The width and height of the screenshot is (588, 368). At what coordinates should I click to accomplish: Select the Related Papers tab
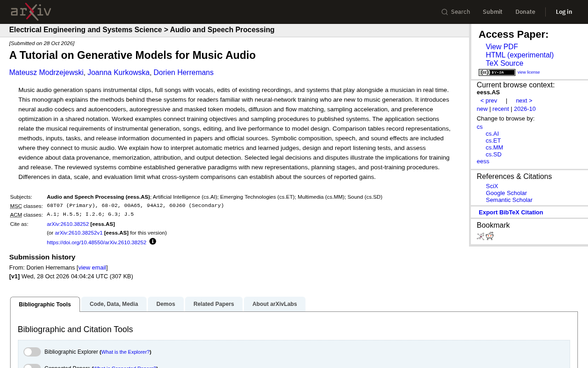[214, 304]
